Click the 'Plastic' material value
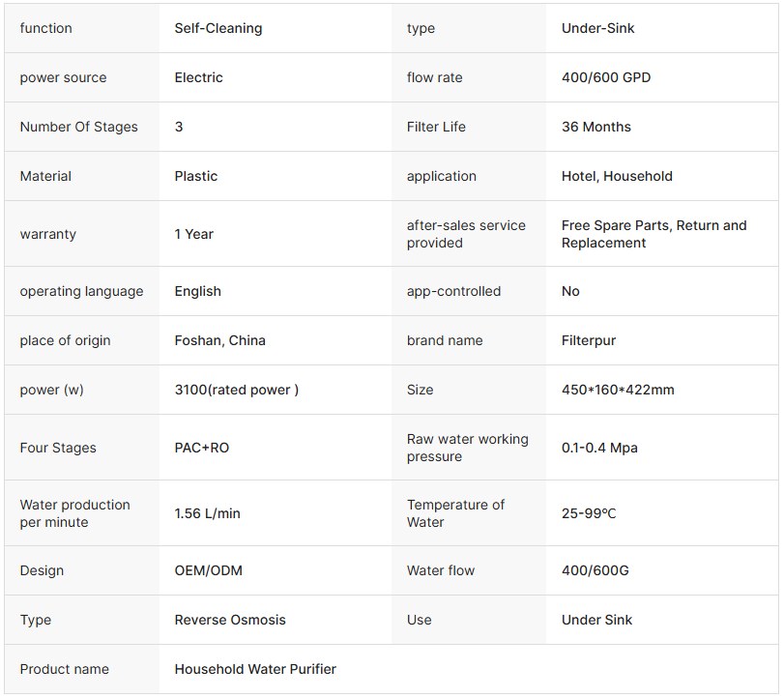Screen dimensions: 784x698 (x=196, y=176)
